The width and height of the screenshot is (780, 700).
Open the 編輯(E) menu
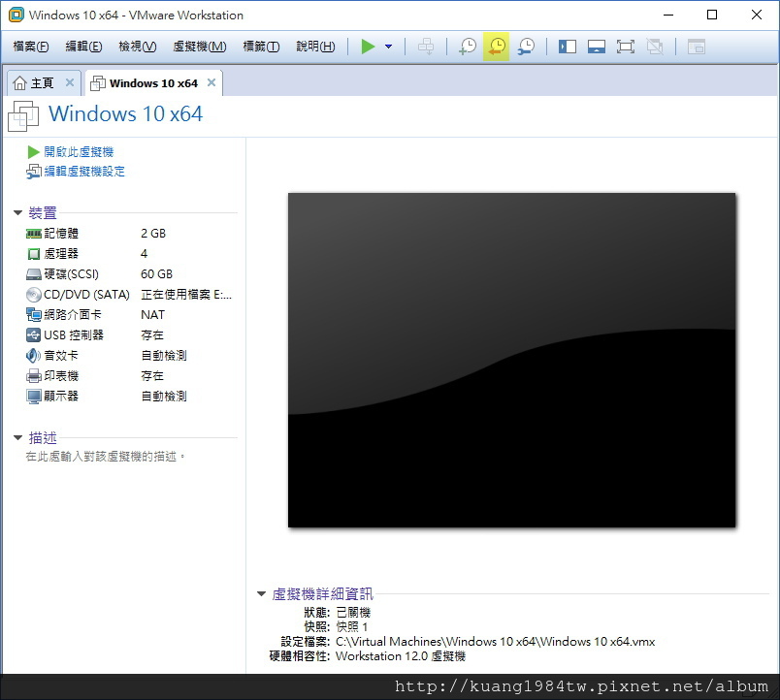(83, 47)
